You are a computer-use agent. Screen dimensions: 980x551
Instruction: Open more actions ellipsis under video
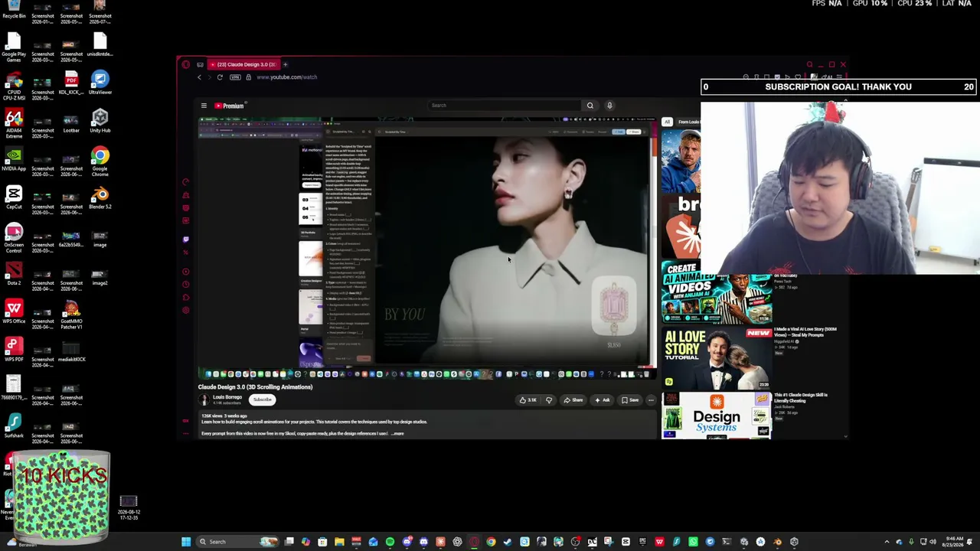click(x=651, y=400)
